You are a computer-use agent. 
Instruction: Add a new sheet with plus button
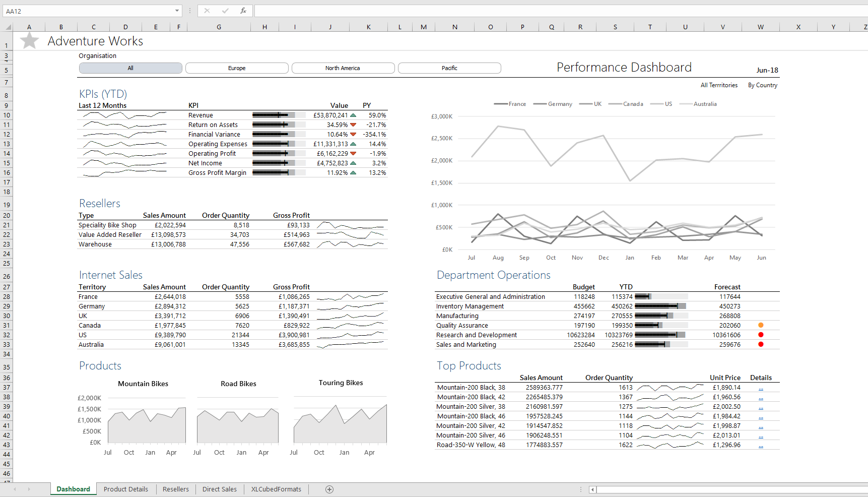(329, 489)
